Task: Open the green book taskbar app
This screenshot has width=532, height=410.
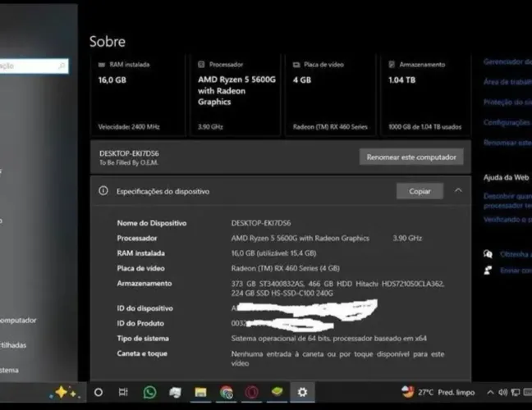Action: (x=277, y=392)
